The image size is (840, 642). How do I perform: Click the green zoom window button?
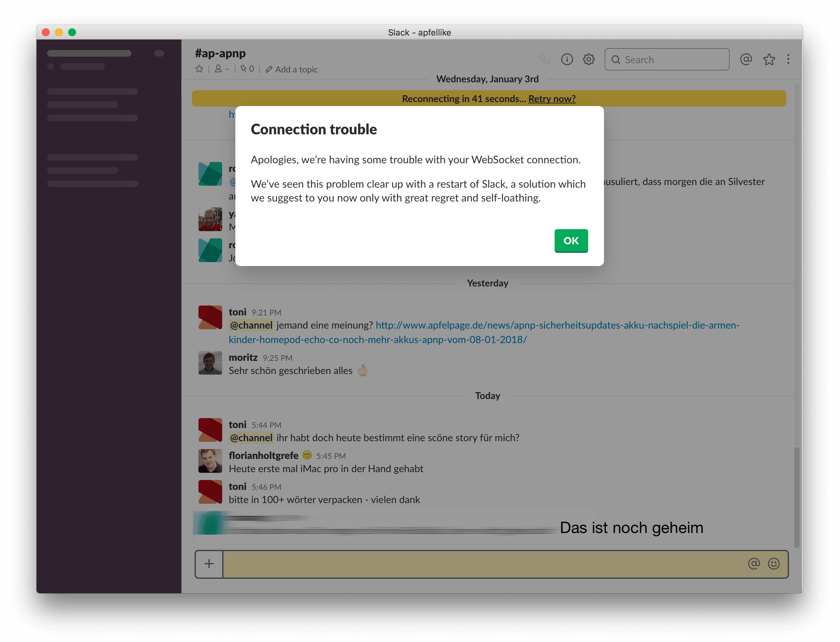(72, 32)
